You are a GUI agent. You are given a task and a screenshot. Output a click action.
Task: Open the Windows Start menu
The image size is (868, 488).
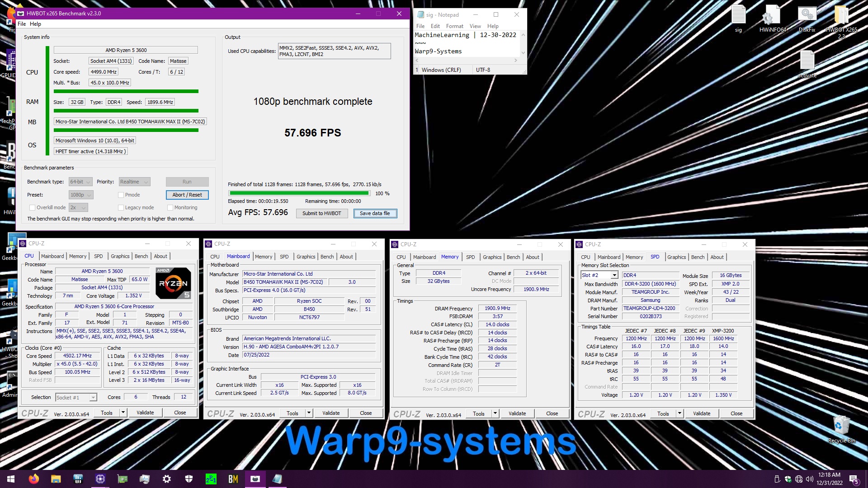pyautogui.click(x=11, y=479)
